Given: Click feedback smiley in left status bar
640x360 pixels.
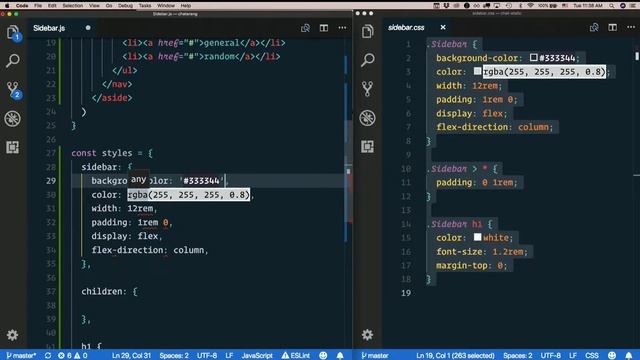Looking at the screenshot, I should pyautogui.click(x=323, y=356).
